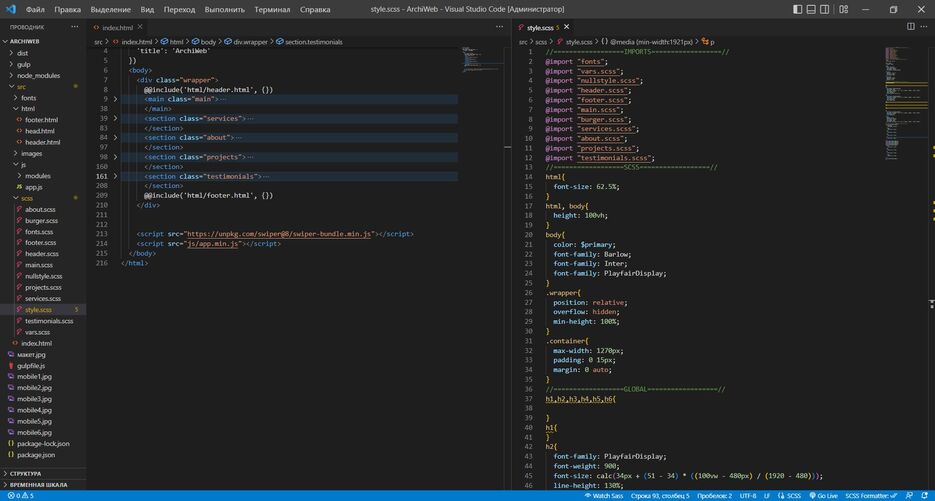Open the Терминал menu
The image size is (935, 501).
click(x=272, y=9)
